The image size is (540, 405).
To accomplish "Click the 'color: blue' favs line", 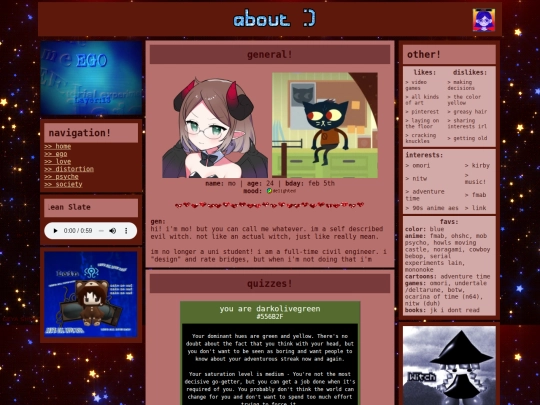I will tap(425, 229).
